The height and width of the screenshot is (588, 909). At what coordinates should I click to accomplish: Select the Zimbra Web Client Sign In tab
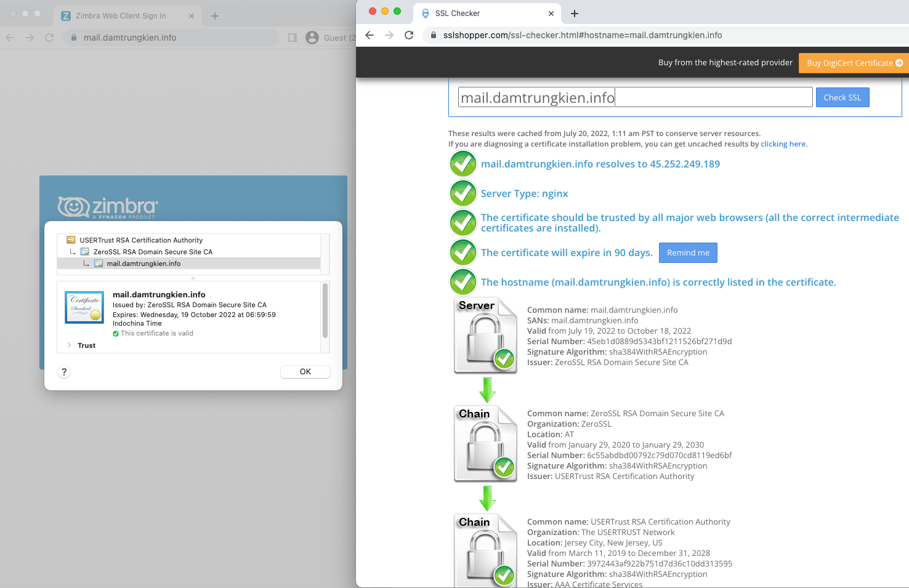pyautogui.click(x=127, y=16)
